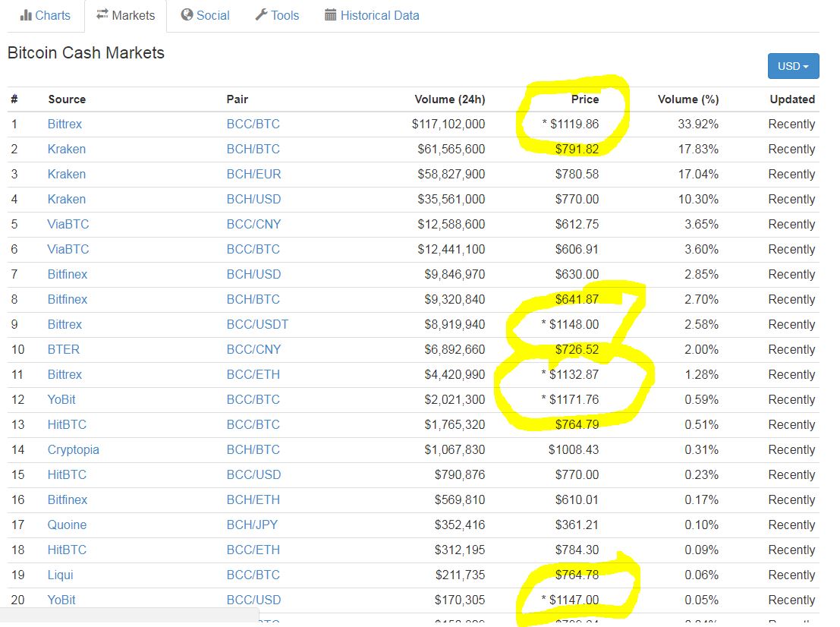Screen dimensions: 840x627
Task: Open Bitfinex source in row 16
Action: click(67, 500)
